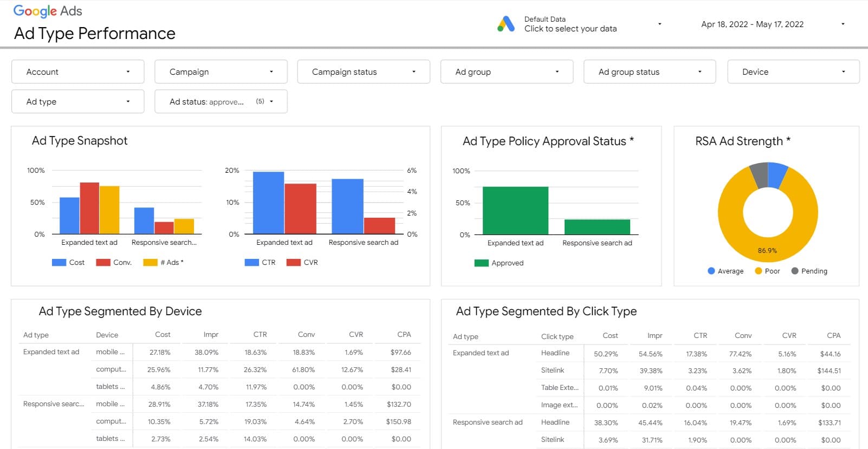868x449 pixels.
Task: Open the date range picker
Action: 772,24
